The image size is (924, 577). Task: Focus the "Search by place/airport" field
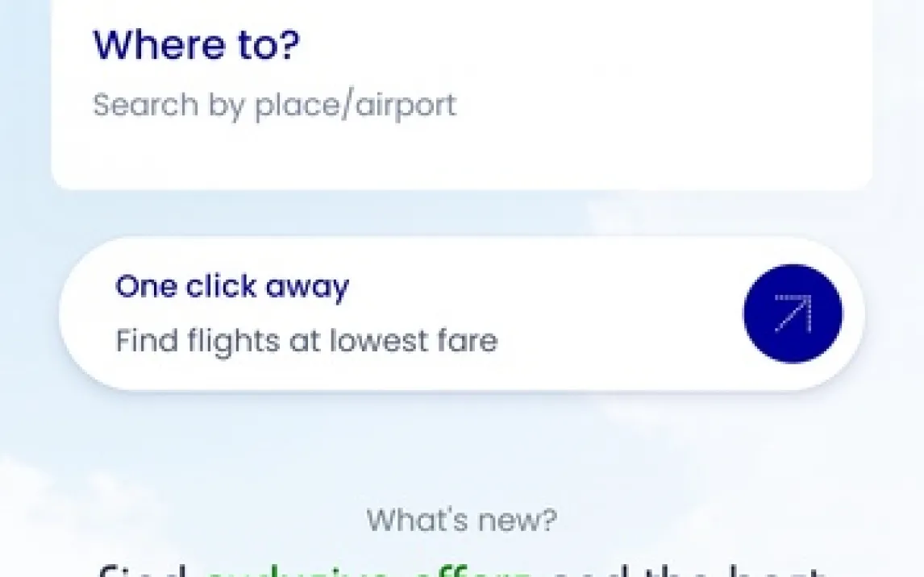(x=274, y=106)
